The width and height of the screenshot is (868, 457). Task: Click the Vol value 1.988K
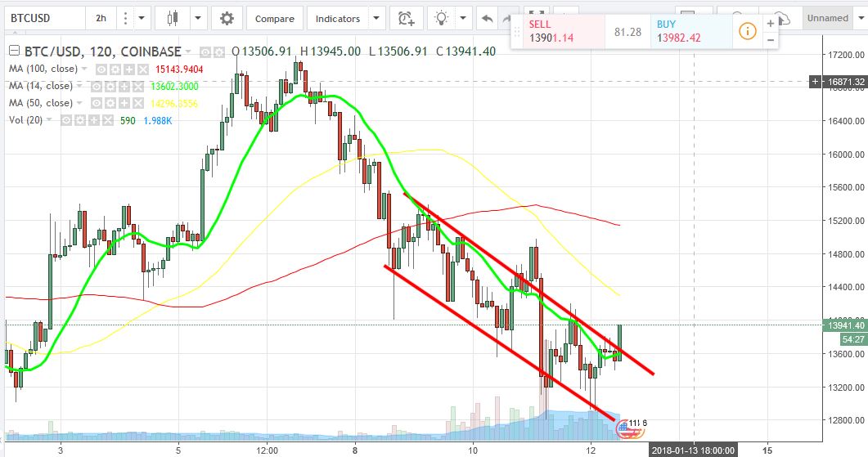tap(157, 121)
